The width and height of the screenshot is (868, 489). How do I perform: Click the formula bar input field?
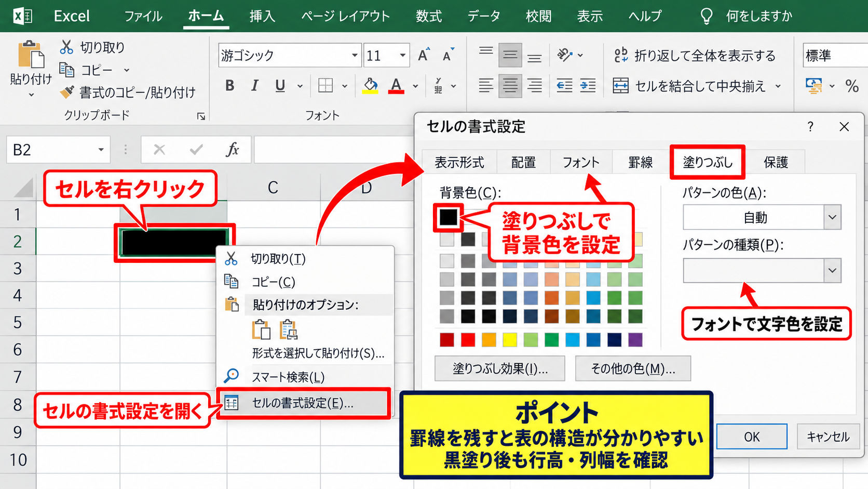pos(333,150)
